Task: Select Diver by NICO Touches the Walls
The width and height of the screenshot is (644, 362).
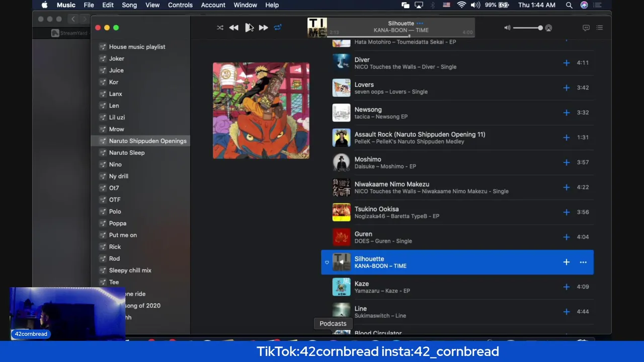Action: click(x=457, y=63)
